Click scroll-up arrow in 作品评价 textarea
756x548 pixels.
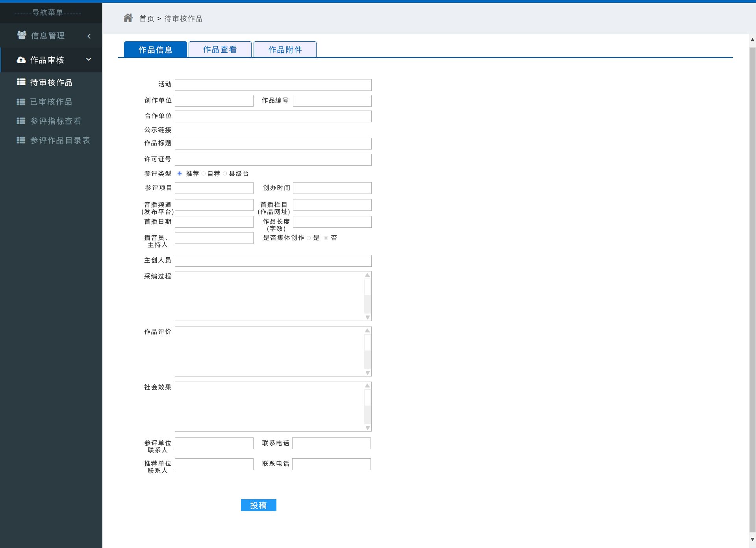tap(367, 330)
